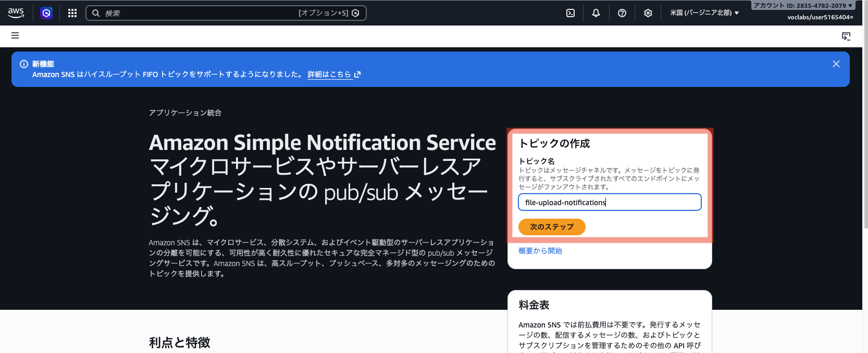Open the notifications bell

pyautogui.click(x=596, y=13)
